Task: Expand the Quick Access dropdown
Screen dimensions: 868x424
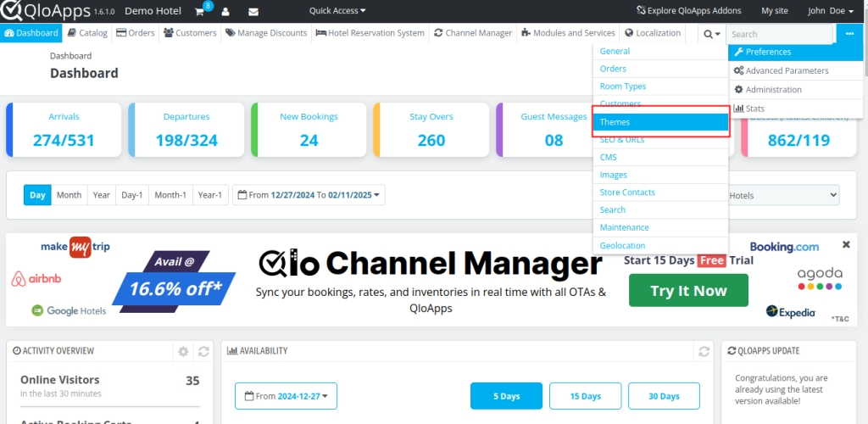Action: tap(337, 10)
